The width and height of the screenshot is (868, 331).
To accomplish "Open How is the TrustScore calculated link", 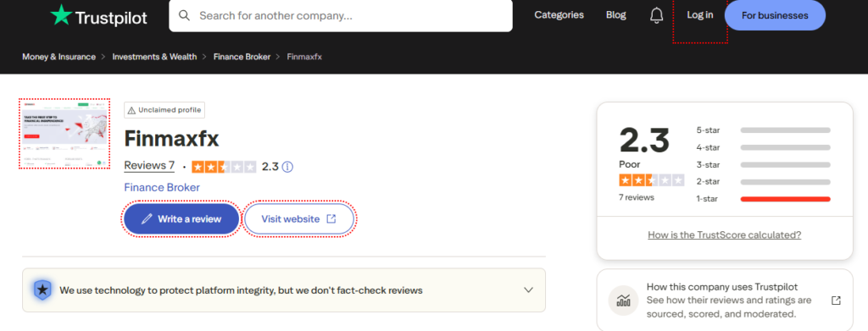I will pyautogui.click(x=725, y=234).
